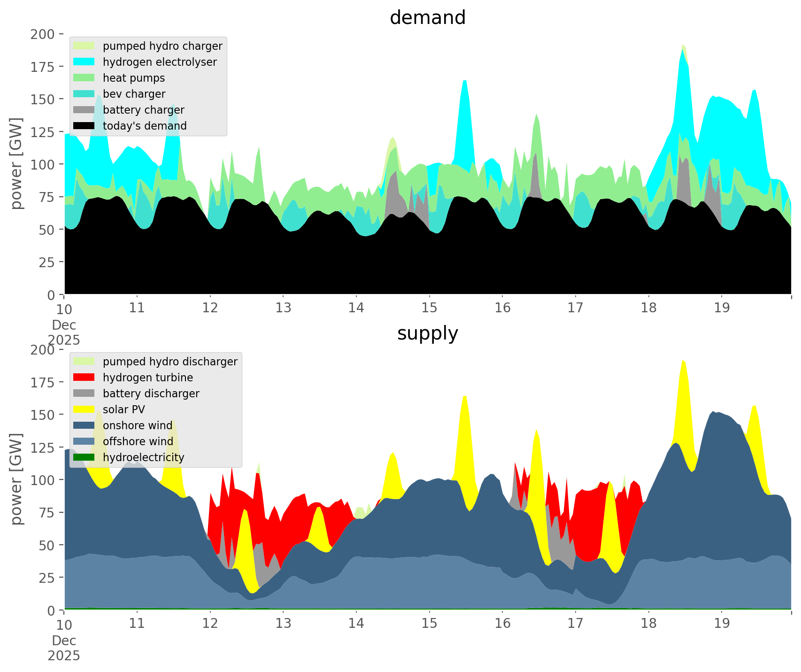Select the heat pumps legend color box
801x672 pixels.
[x=85, y=78]
